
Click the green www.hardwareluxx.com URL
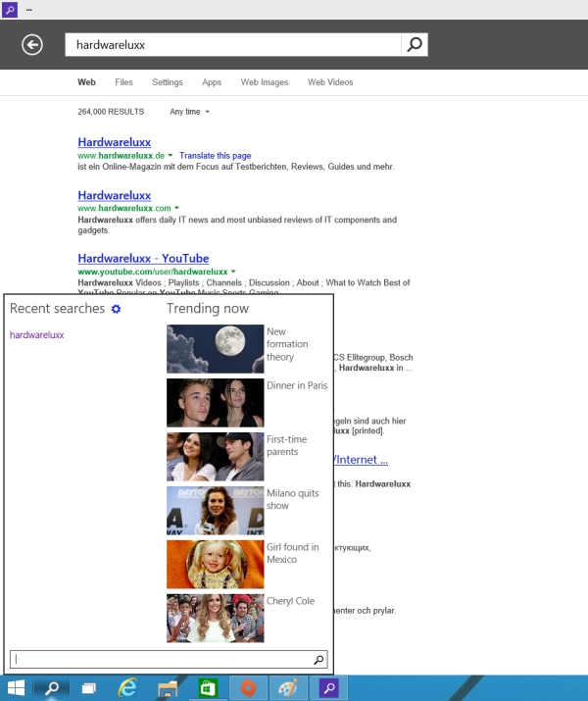[124, 208]
